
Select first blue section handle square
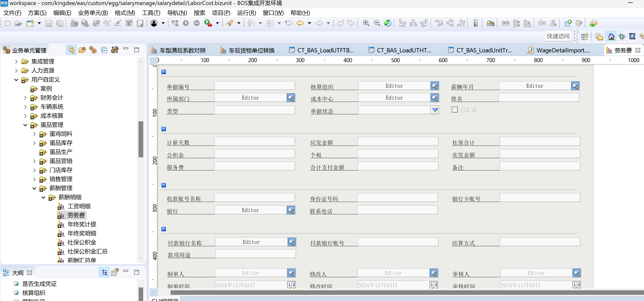point(163,72)
